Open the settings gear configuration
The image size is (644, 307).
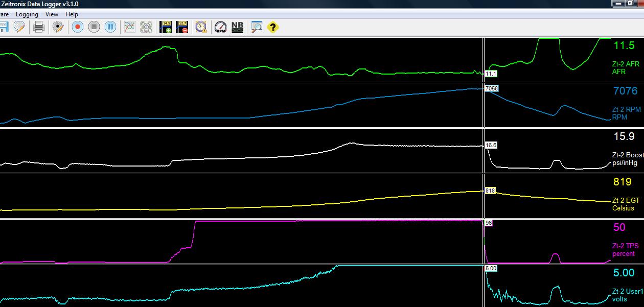click(x=58, y=27)
